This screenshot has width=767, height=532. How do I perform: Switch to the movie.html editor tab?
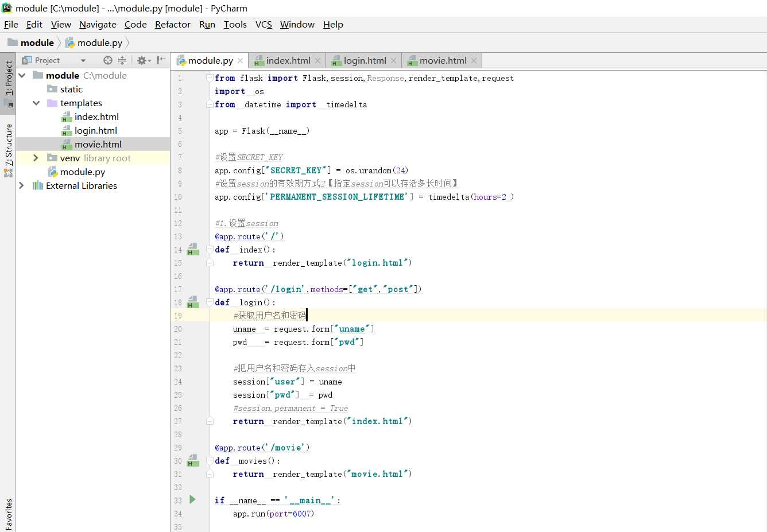[443, 60]
